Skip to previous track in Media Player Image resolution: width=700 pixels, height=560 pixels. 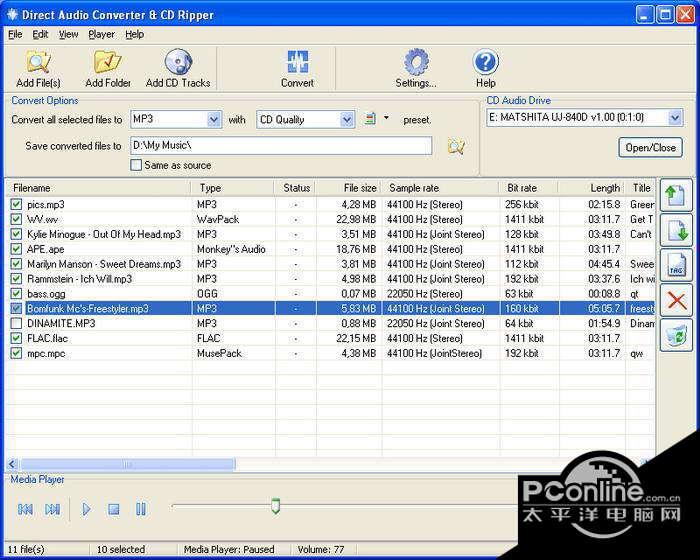point(25,509)
